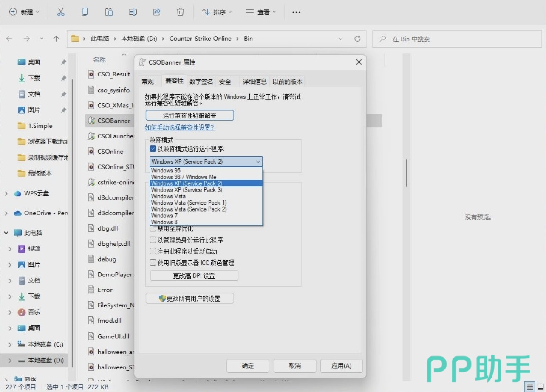Open 最终版本 folder in quick access
Image resolution: width=546 pixels, height=392 pixels.
(x=40, y=173)
